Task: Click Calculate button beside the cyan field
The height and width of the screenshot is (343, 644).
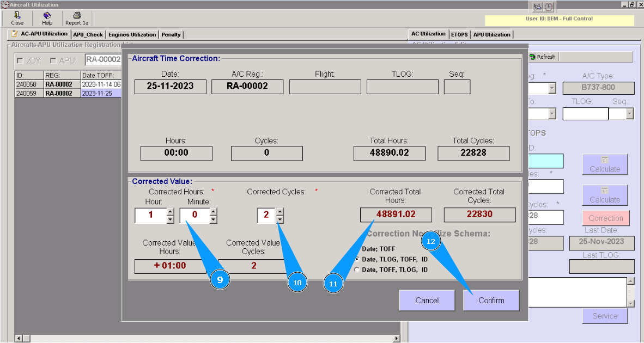Action: [605, 164]
